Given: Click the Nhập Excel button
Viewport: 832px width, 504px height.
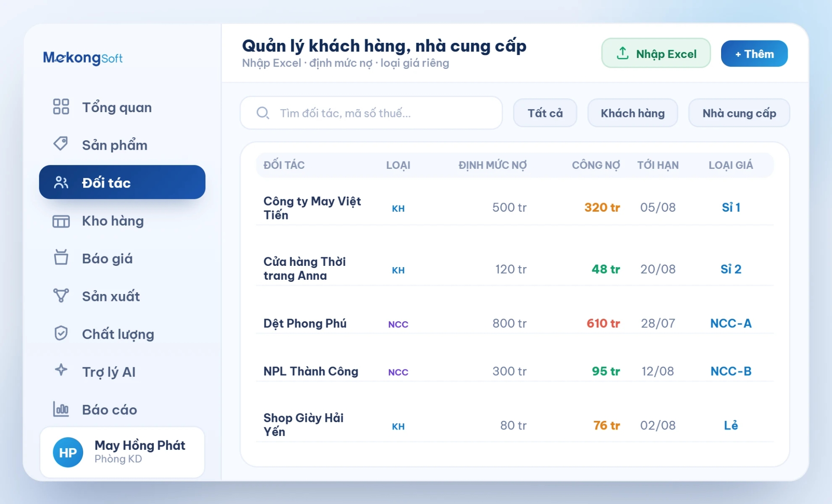Looking at the screenshot, I should click(656, 53).
